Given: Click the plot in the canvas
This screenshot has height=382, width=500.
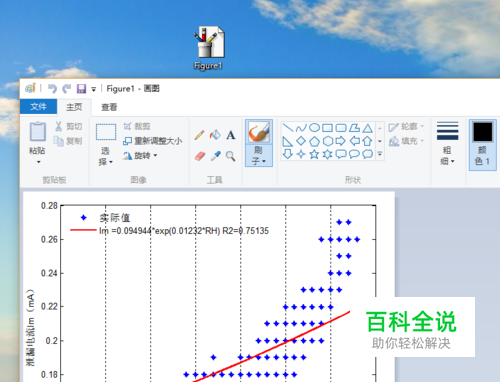Looking at the screenshot, I should click(209, 287).
